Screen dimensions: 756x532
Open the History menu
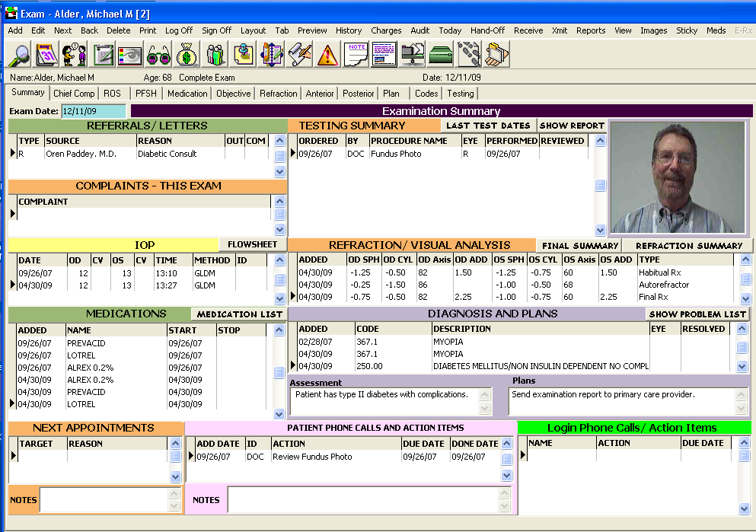[349, 30]
